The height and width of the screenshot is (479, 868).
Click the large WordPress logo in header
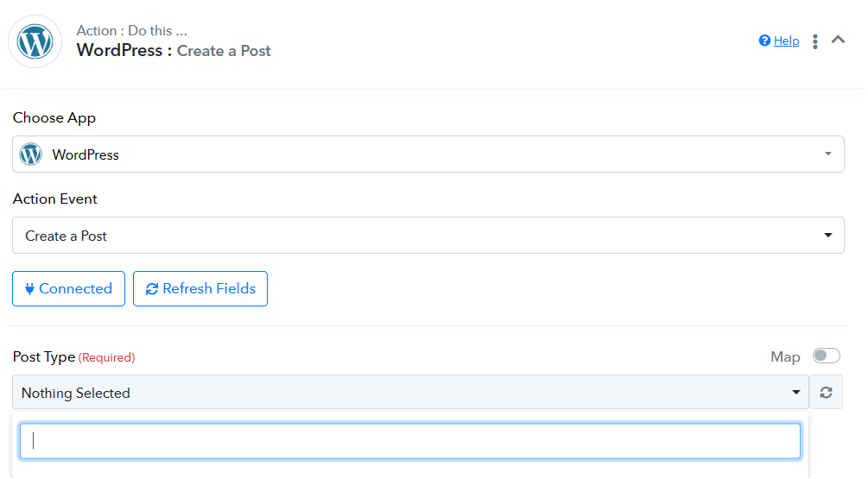coord(35,41)
